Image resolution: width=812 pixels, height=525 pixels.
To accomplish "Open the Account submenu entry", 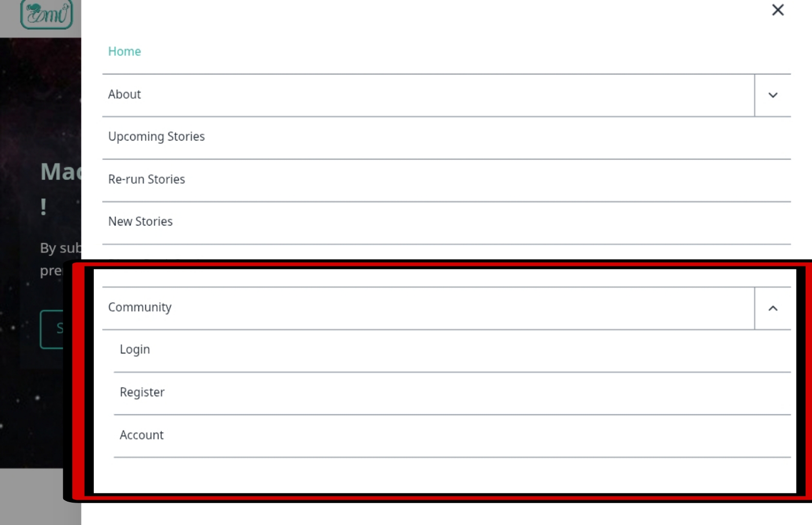I will pyautogui.click(x=141, y=435).
